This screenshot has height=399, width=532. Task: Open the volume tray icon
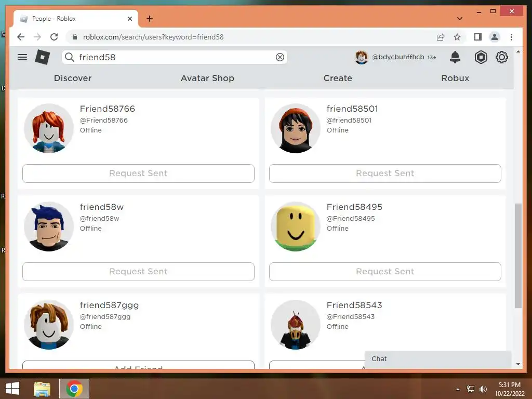click(483, 389)
